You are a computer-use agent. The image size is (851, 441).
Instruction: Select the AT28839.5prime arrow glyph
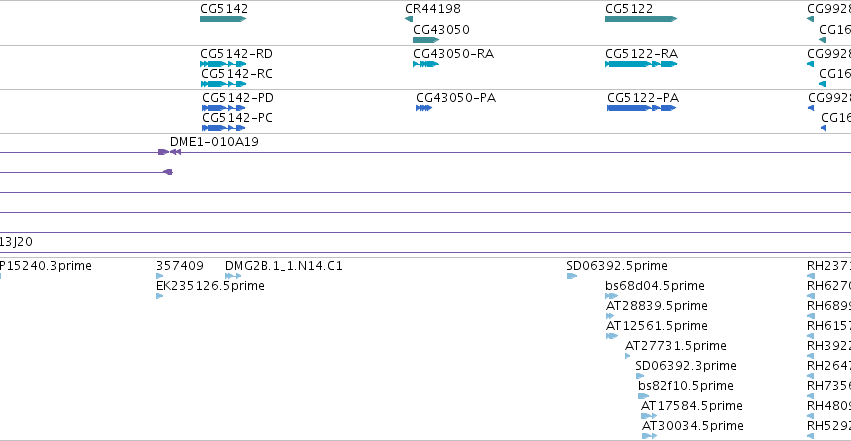[610, 316]
